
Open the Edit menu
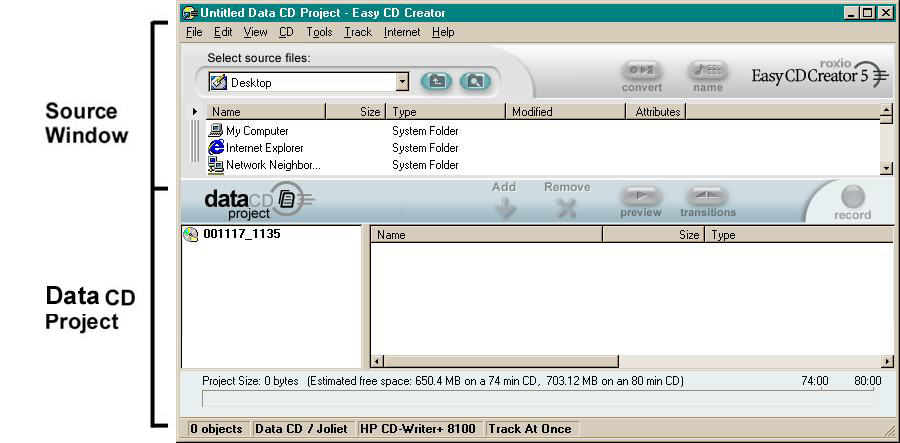(223, 32)
